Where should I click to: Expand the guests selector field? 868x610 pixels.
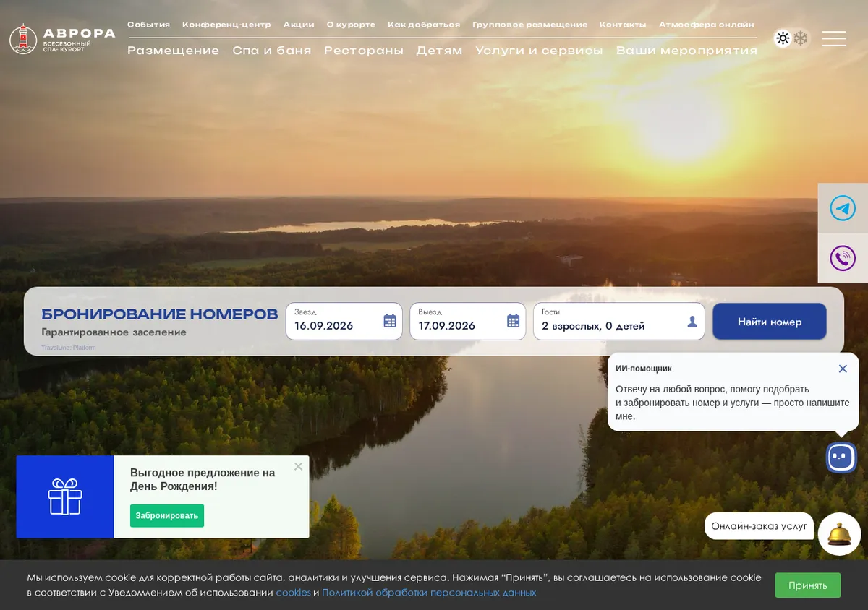(x=619, y=321)
